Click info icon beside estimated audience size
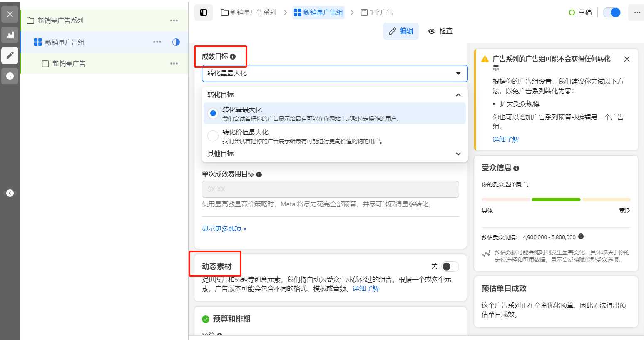The height and width of the screenshot is (340, 644). [581, 237]
